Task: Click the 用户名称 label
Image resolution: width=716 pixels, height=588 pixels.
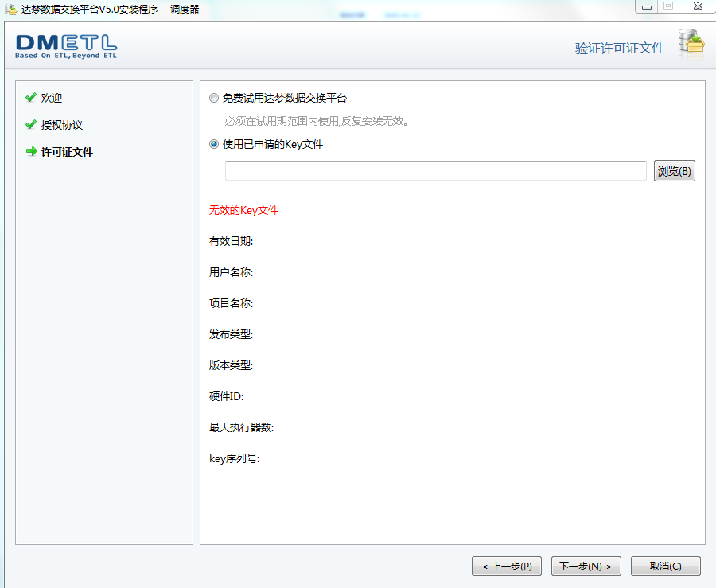Action: [231, 273]
